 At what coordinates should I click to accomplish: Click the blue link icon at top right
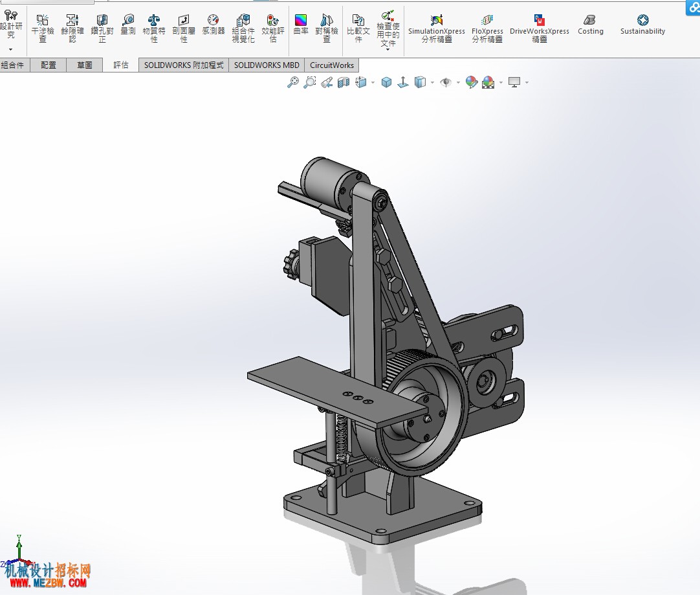694,8
